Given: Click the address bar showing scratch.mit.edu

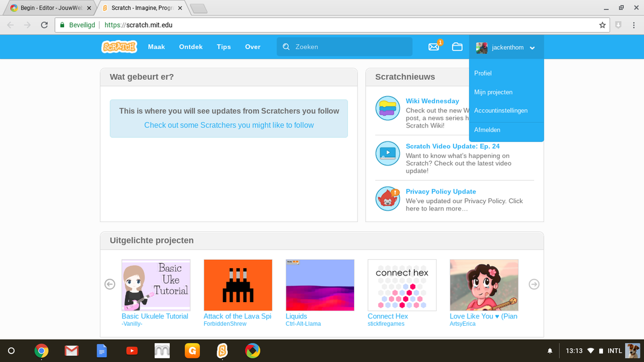Looking at the screenshot, I should click(x=332, y=25).
